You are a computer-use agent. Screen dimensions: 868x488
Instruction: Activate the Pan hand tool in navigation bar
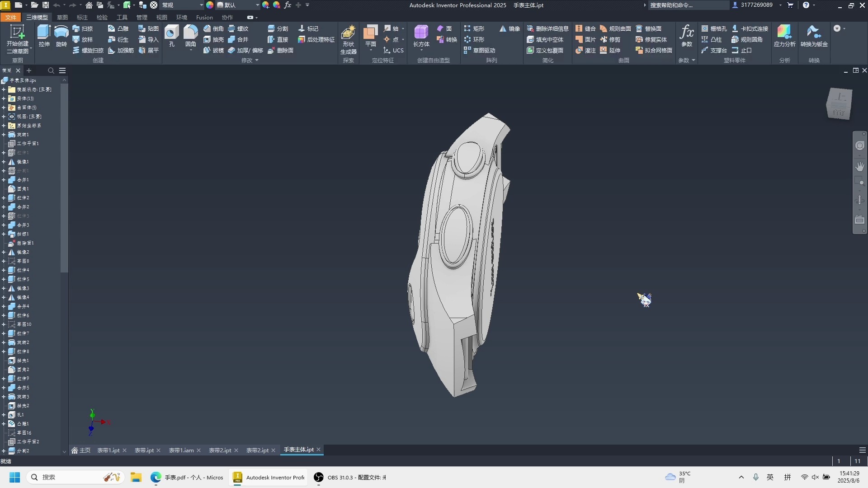coord(860,166)
